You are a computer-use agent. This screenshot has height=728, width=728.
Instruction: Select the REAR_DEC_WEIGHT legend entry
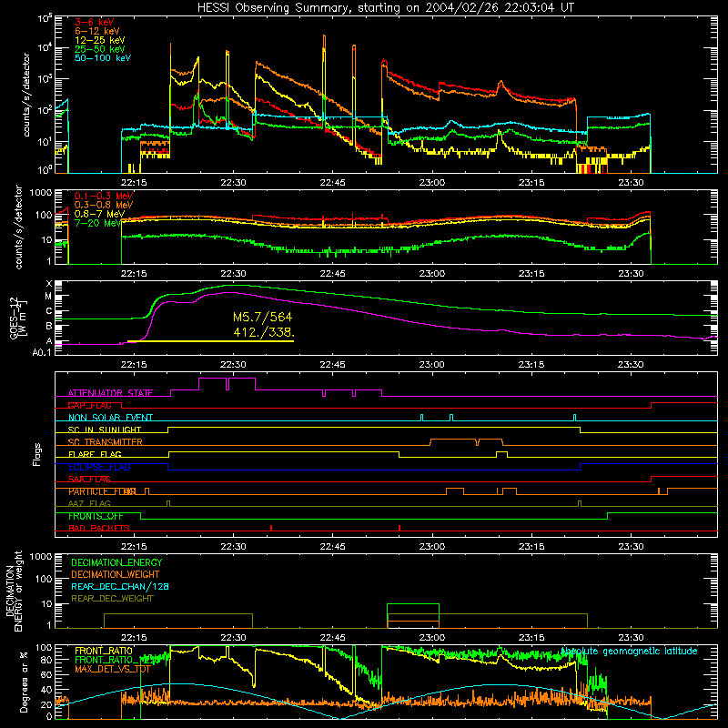pyautogui.click(x=112, y=599)
